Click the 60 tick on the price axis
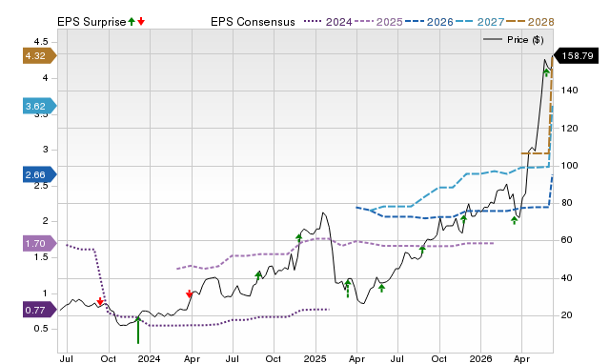 tap(566, 240)
